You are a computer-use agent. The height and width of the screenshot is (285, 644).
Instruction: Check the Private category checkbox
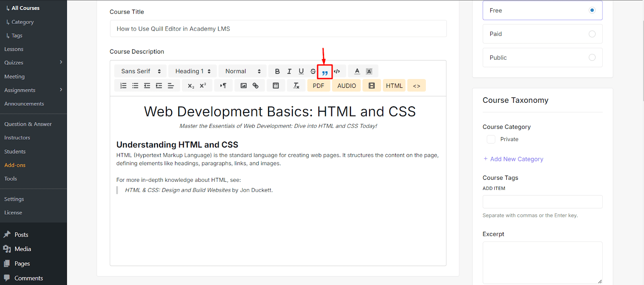(491, 139)
